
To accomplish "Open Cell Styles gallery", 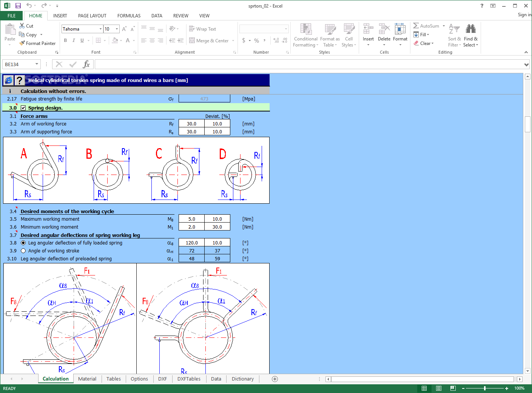I will pos(349,35).
